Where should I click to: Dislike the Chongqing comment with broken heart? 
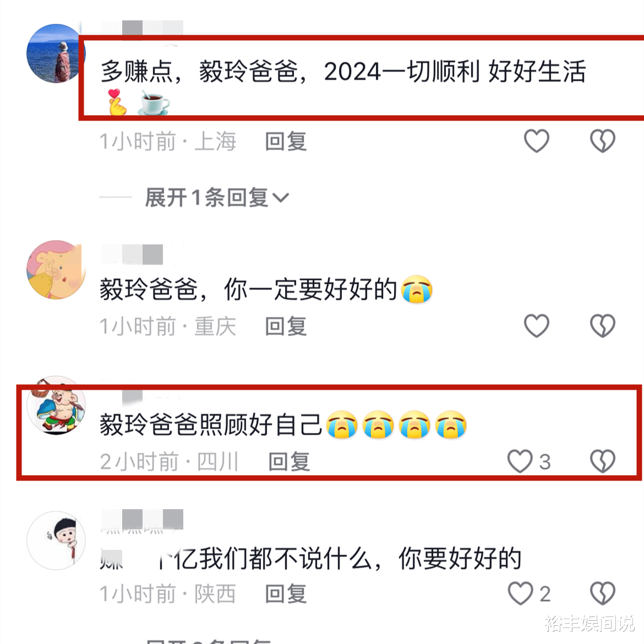[x=603, y=326]
